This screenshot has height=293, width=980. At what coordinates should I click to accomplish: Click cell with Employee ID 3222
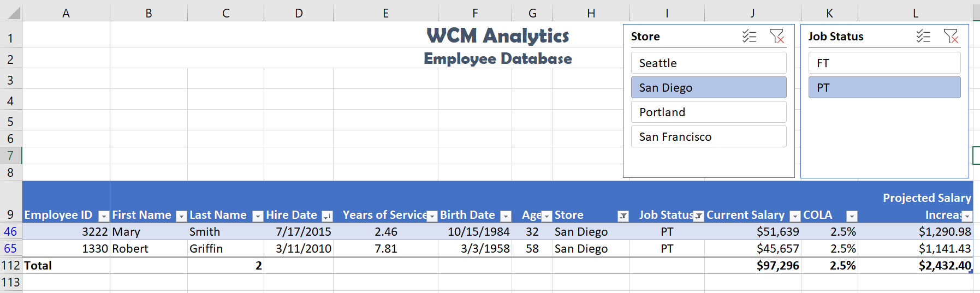pos(66,231)
